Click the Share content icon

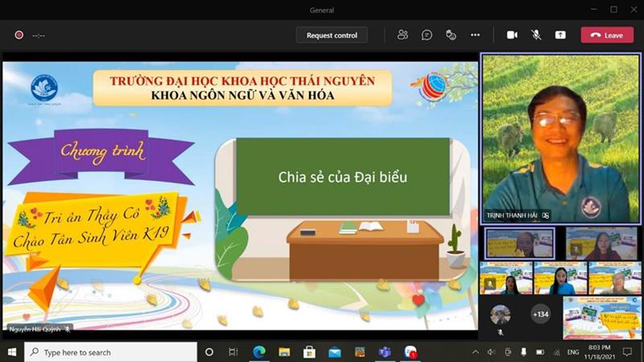tap(560, 35)
